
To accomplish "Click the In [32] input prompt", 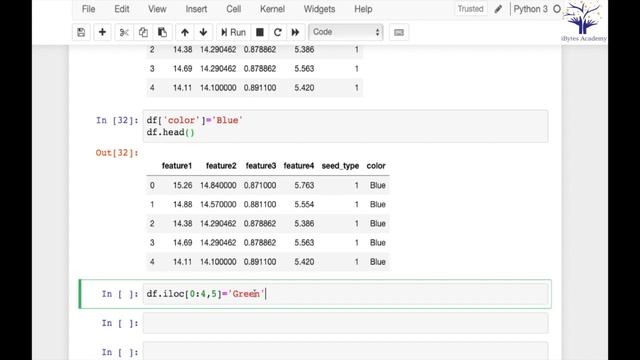I will [117, 120].
